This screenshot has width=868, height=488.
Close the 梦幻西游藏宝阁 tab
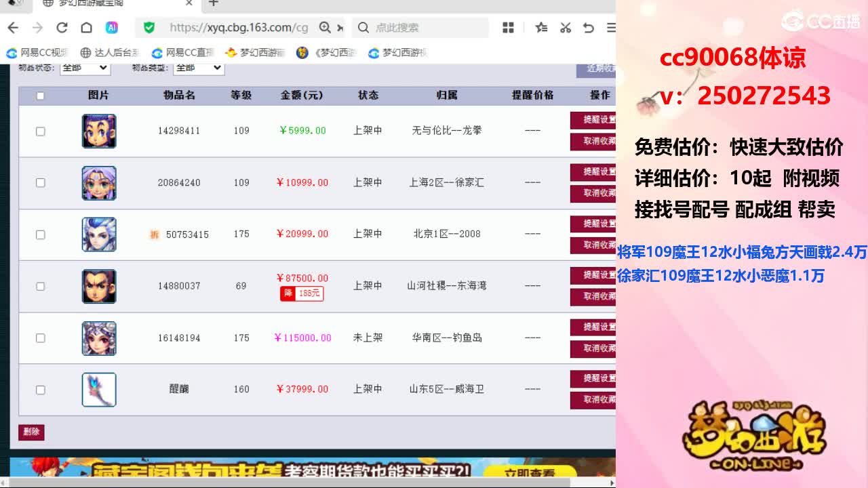(x=189, y=3)
